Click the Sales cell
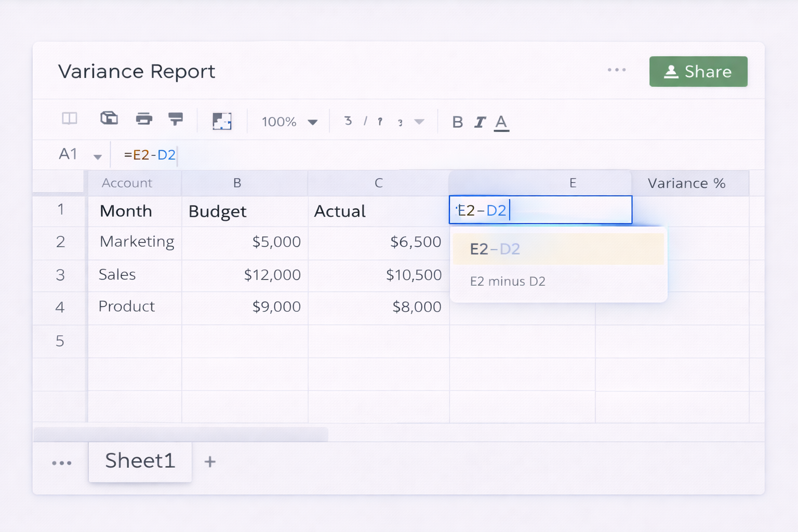This screenshot has height=532, width=798. tap(135, 275)
